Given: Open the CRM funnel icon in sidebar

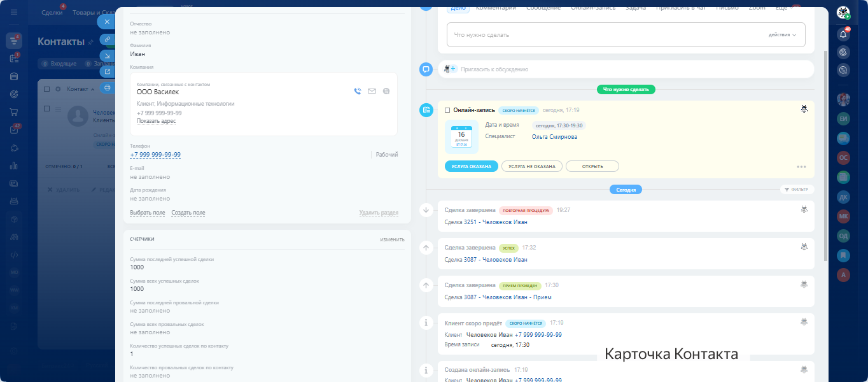Looking at the screenshot, I should [x=14, y=41].
